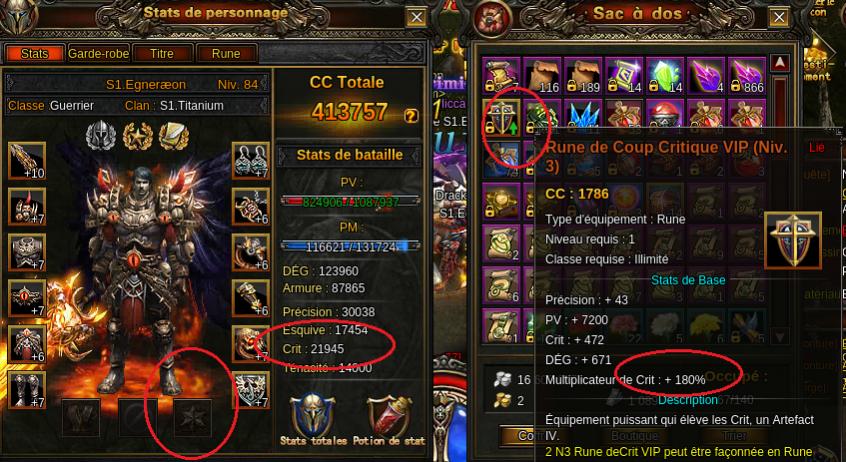Click the red PV health bar
The width and height of the screenshot is (846, 462).
click(350, 201)
